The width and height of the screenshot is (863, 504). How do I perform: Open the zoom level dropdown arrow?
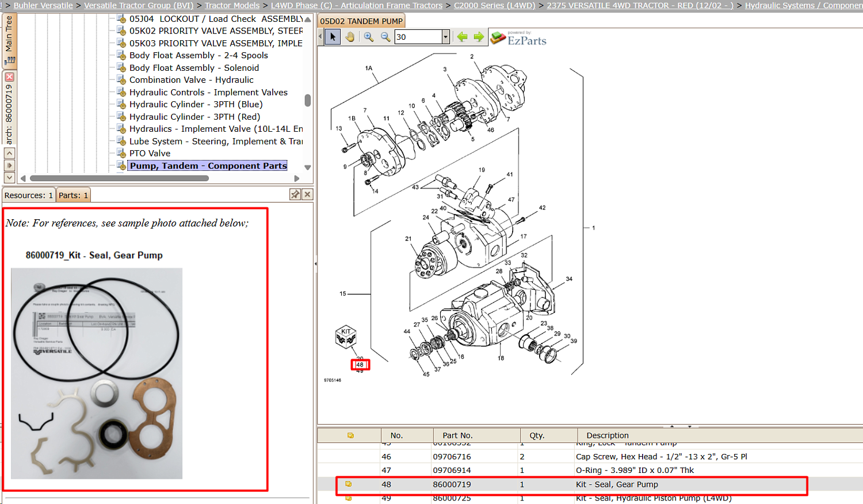[445, 37]
